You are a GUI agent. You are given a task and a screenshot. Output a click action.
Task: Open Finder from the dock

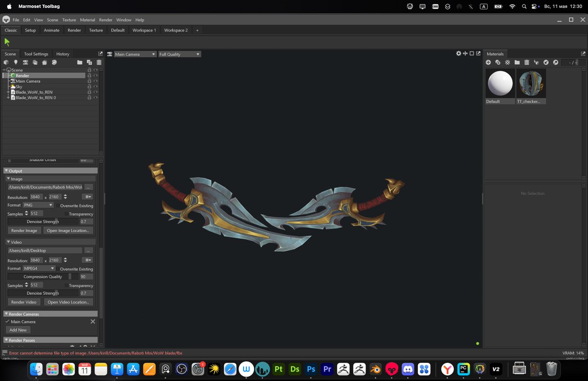coord(36,369)
